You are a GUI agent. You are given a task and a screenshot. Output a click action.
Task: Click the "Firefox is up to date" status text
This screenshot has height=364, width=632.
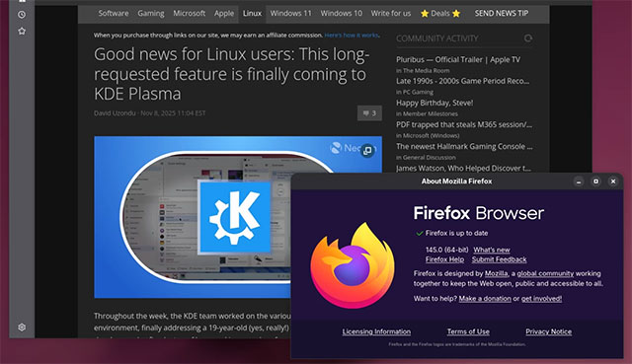coord(456,233)
